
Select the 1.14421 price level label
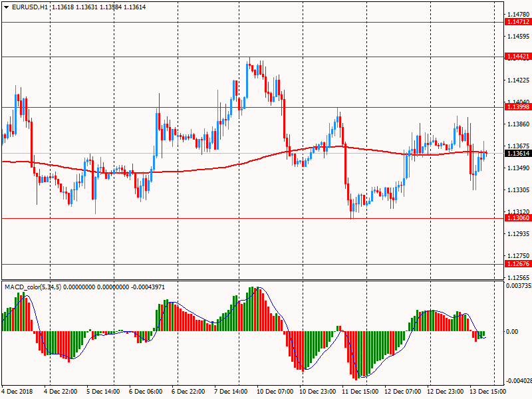click(x=517, y=57)
